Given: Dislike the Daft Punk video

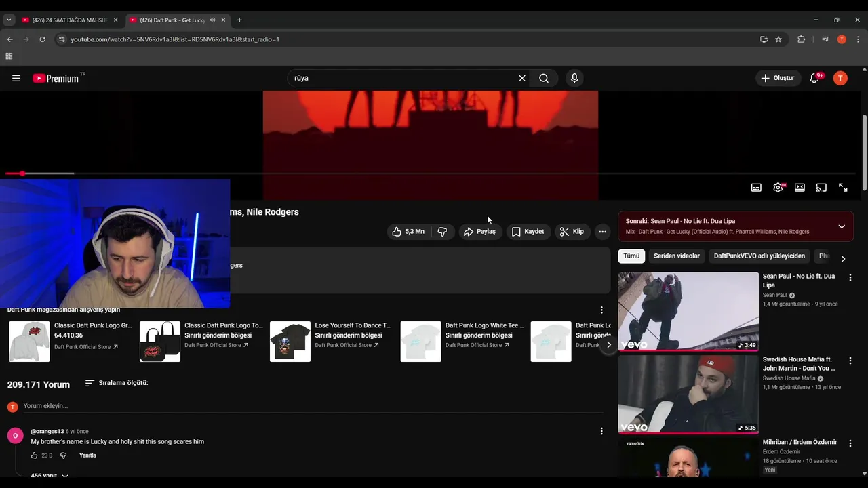Looking at the screenshot, I should (442, 232).
